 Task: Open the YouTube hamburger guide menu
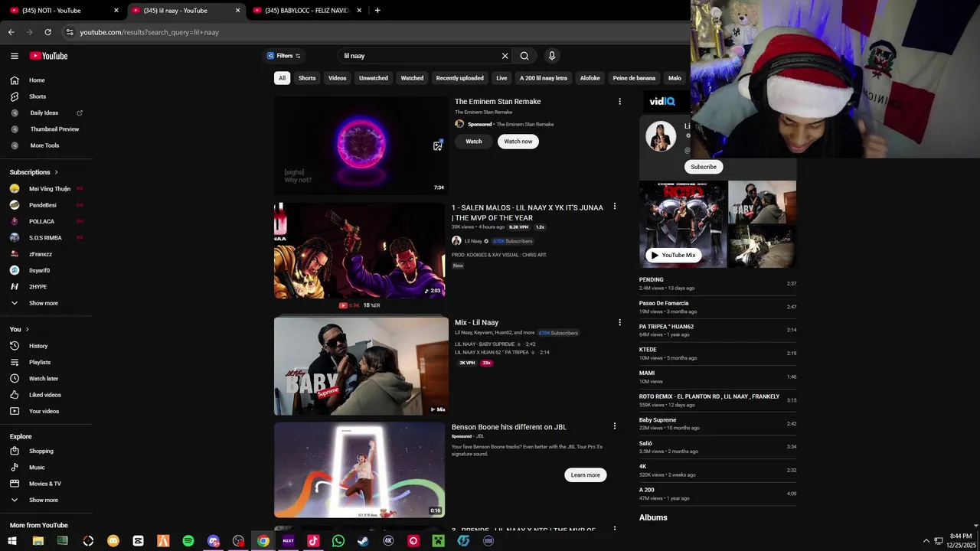14,56
